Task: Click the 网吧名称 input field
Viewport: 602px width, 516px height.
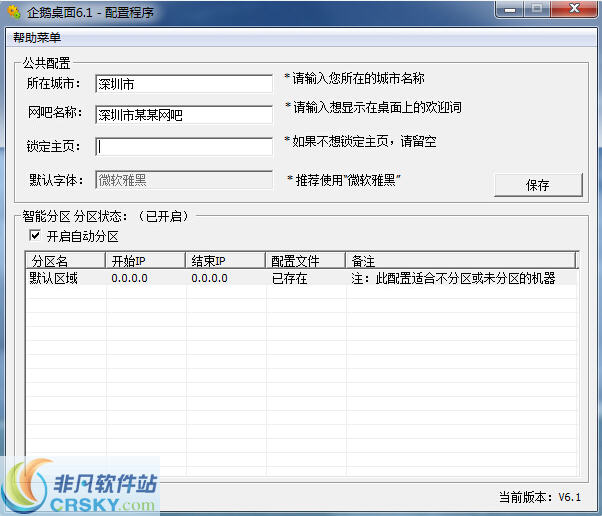Action: point(184,115)
